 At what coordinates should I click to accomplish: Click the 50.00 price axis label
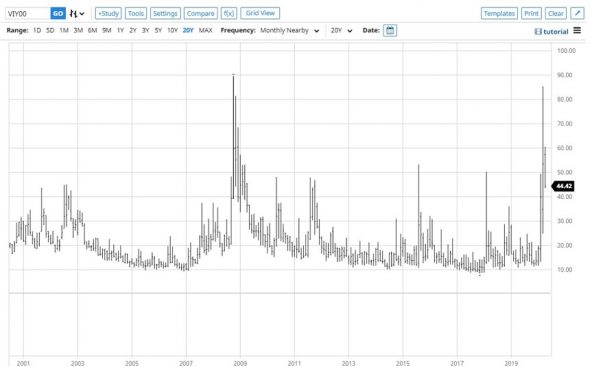click(565, 172)
